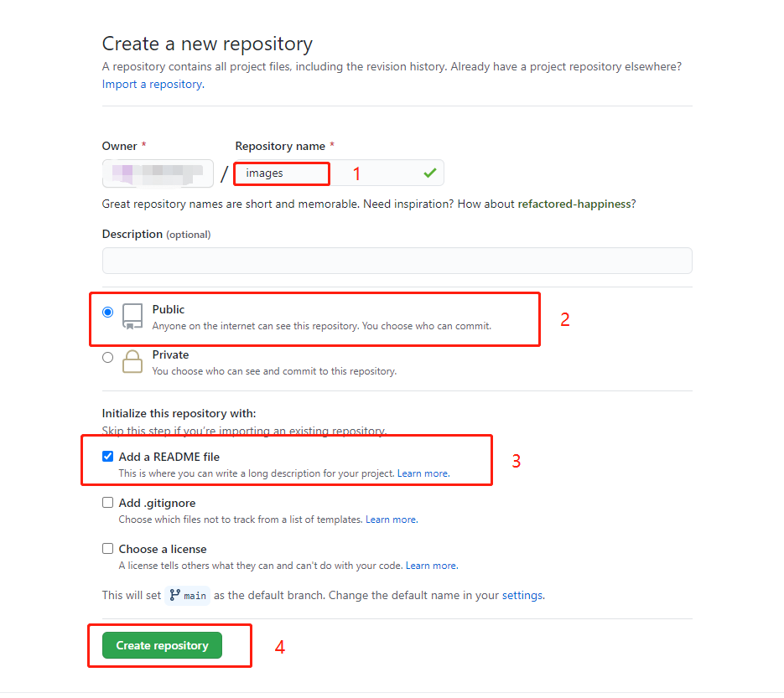Select the Private radio button

pyautogui.click(x=107, y=358)
